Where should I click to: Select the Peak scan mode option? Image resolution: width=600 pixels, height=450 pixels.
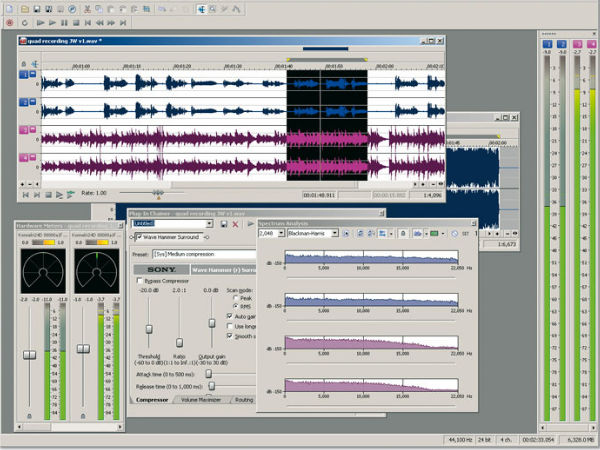[x=235, y=297]
